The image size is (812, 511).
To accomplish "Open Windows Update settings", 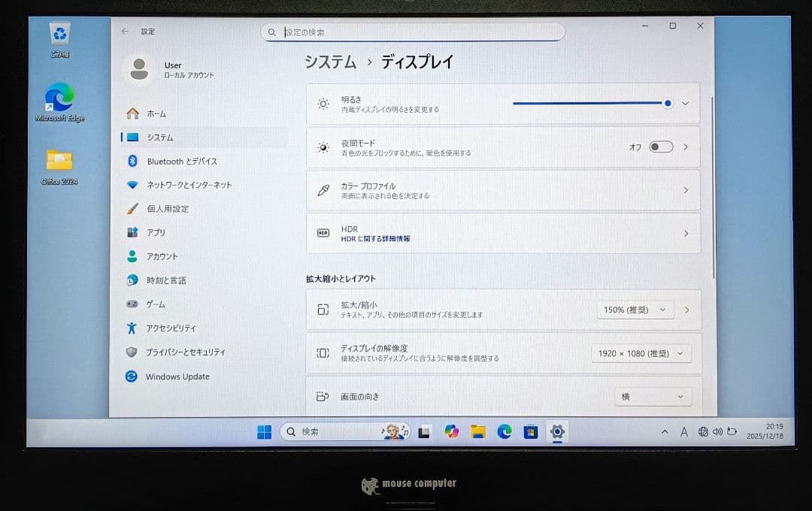I will pos(204,376).
